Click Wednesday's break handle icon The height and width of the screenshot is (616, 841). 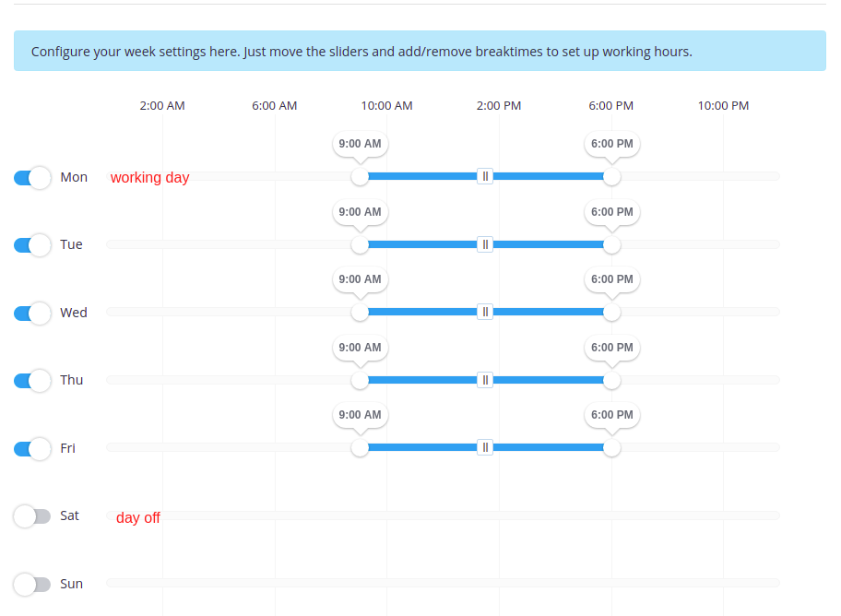[x=485, y=312]
